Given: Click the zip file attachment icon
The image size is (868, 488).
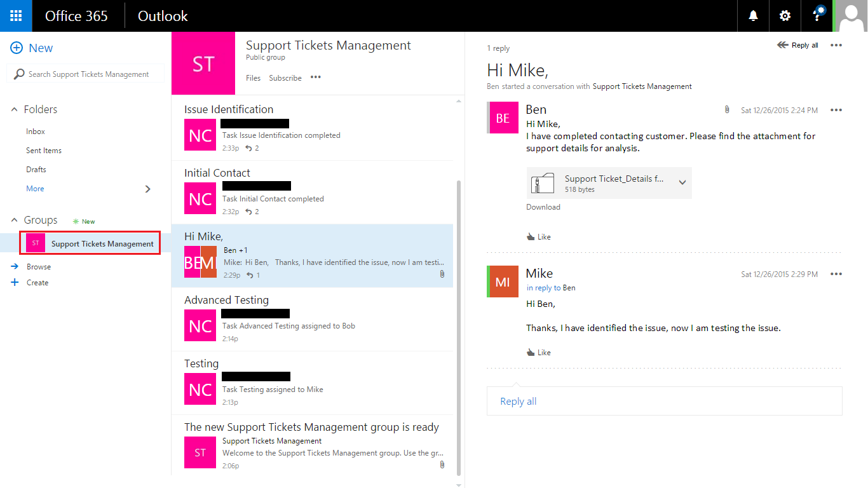Looking at the screenshot, I should (543, 184).
